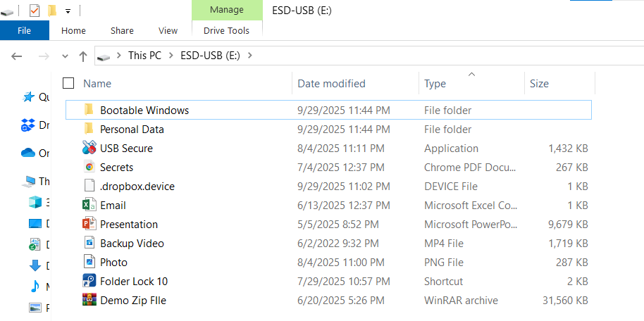Open the File menu
Screen dimensions: 644x321
(24, 30)
